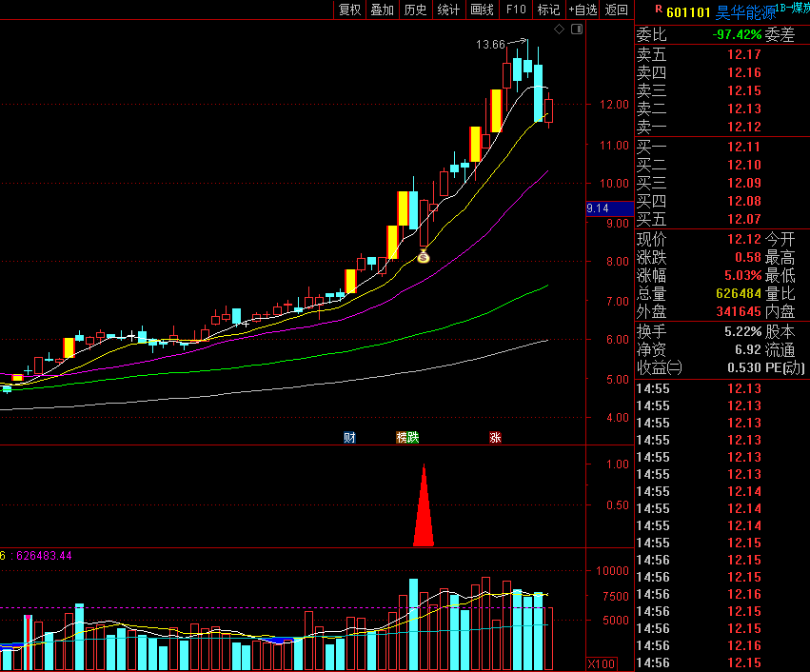Image resolution: width=810 pixels, height=672 pixels.
Task: Click the 委差 label
Action: (780, 34)
